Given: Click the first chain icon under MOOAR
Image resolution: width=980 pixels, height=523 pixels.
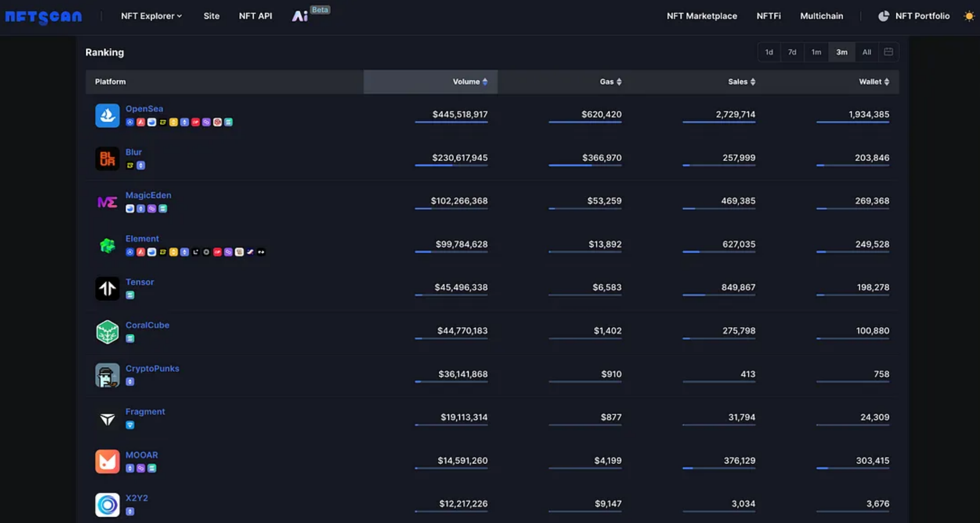Looking at the screenshot, I should point(130,468).
